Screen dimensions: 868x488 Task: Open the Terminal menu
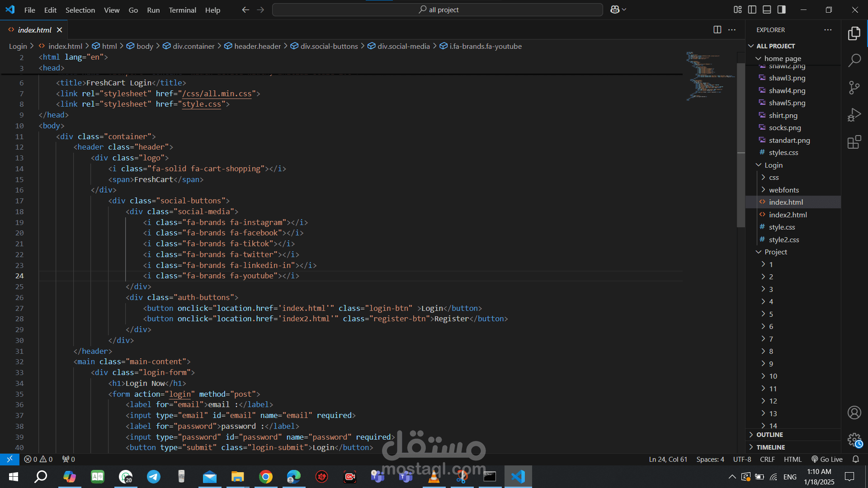pos(182,10)
